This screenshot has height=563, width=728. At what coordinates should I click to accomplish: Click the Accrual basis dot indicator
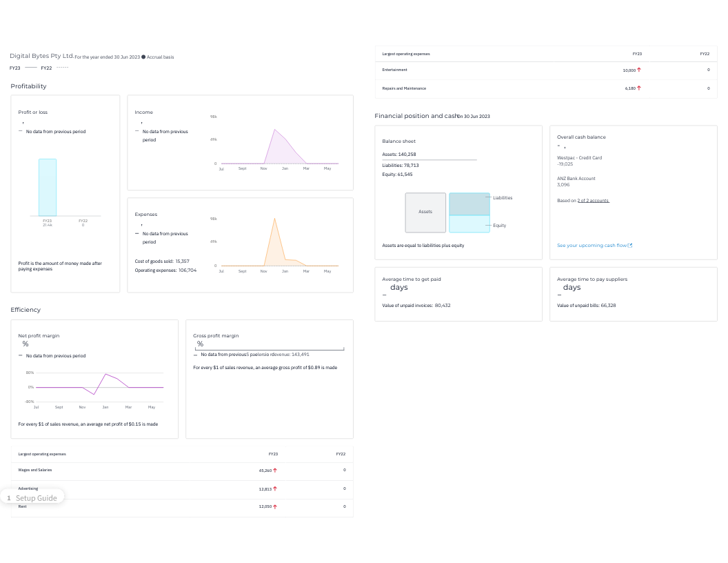coord(143,57)
